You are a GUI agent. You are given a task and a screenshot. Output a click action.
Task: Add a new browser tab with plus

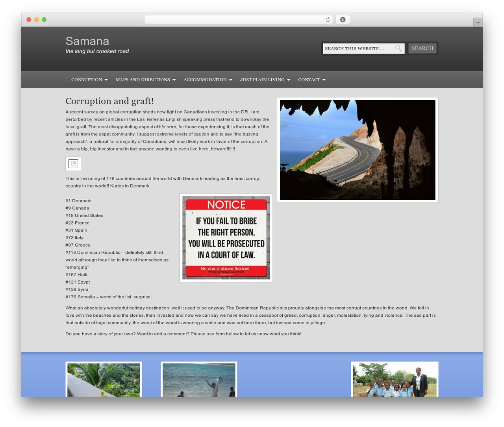pyautogui.click(x=478, y=22)
